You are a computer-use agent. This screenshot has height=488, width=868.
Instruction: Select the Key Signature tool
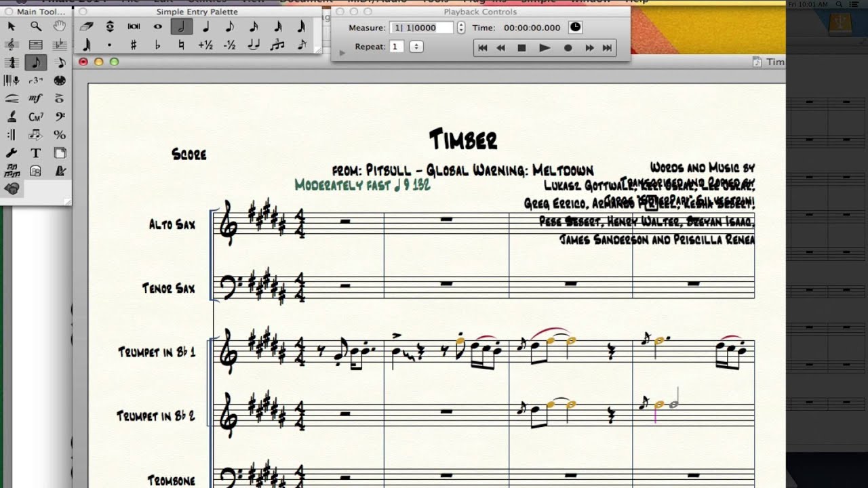click(x=60, y=45)
